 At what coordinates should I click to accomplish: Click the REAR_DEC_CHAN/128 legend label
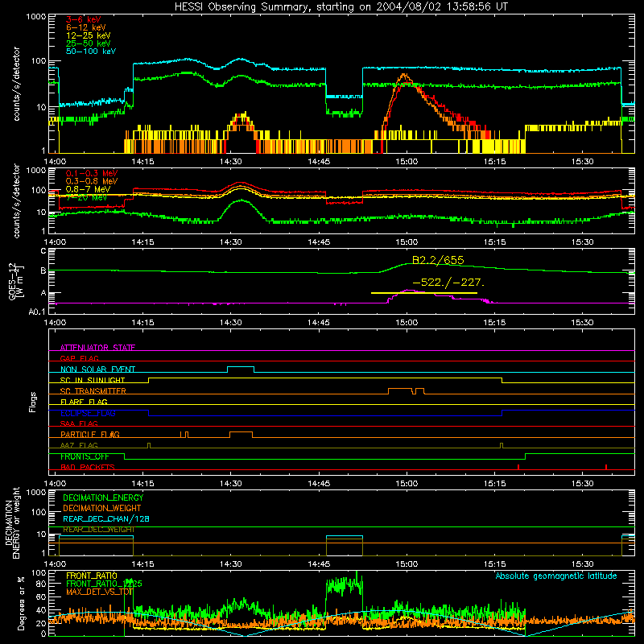click(106, 518)
